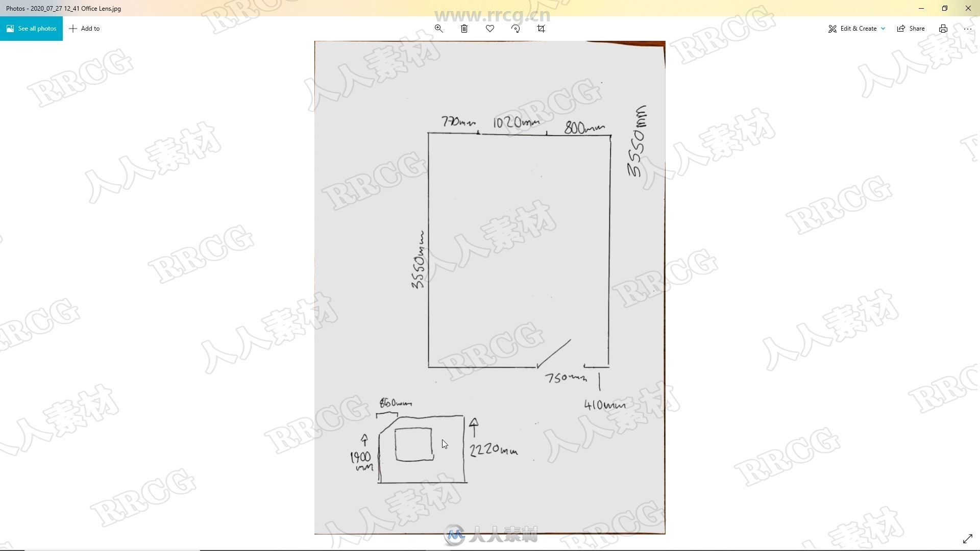Click the crop icon
The width and height of the screenshot is (980, 551).
point(541,28)
